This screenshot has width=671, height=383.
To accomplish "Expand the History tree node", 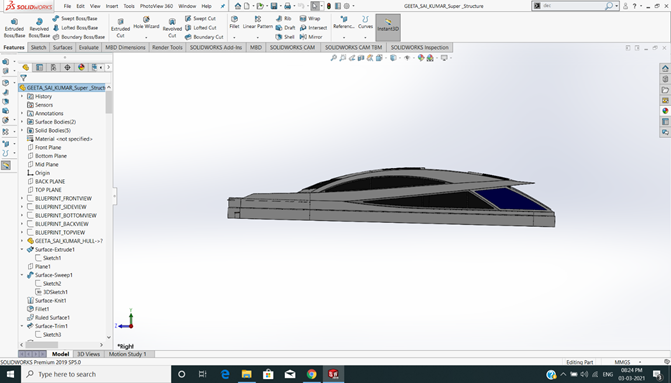I will point(22,96).
